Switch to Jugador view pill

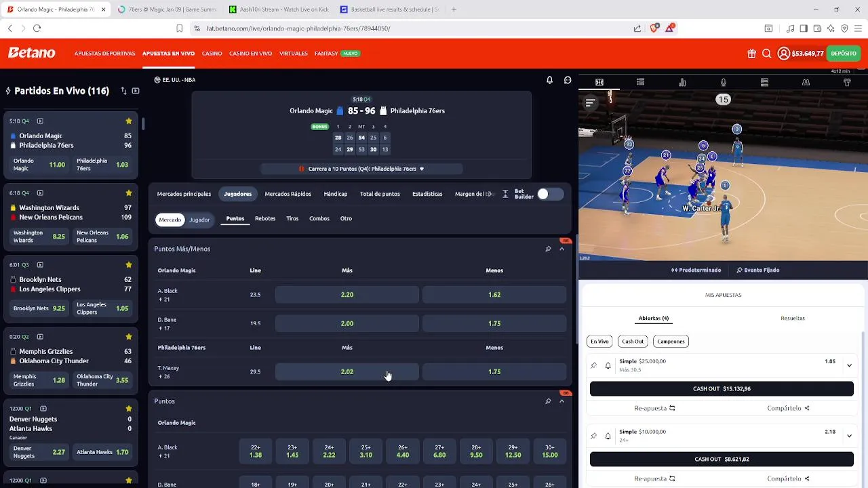[199, 220]
